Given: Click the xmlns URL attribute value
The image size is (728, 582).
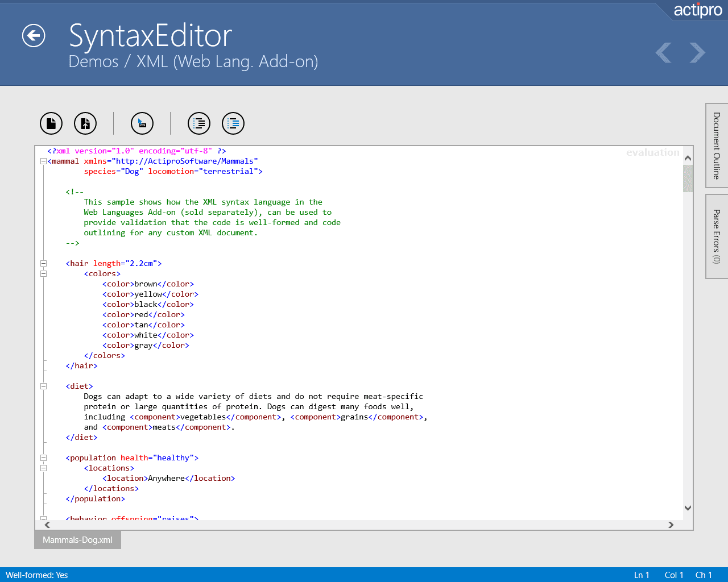Looking at the screenshot, I should tap(185, 161).
